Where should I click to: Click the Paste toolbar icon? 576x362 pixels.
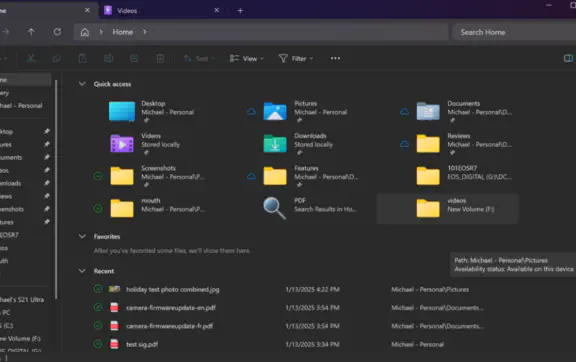83,58
